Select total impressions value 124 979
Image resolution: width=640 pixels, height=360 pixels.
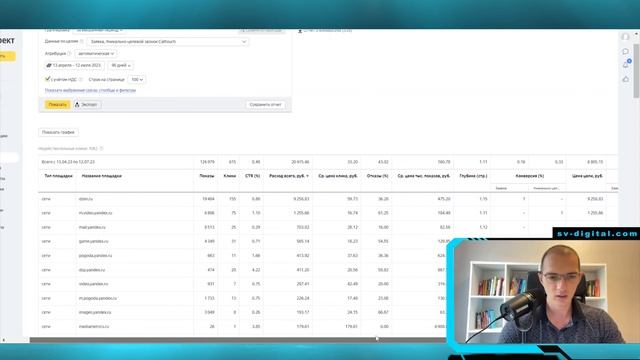coord(207,162)
